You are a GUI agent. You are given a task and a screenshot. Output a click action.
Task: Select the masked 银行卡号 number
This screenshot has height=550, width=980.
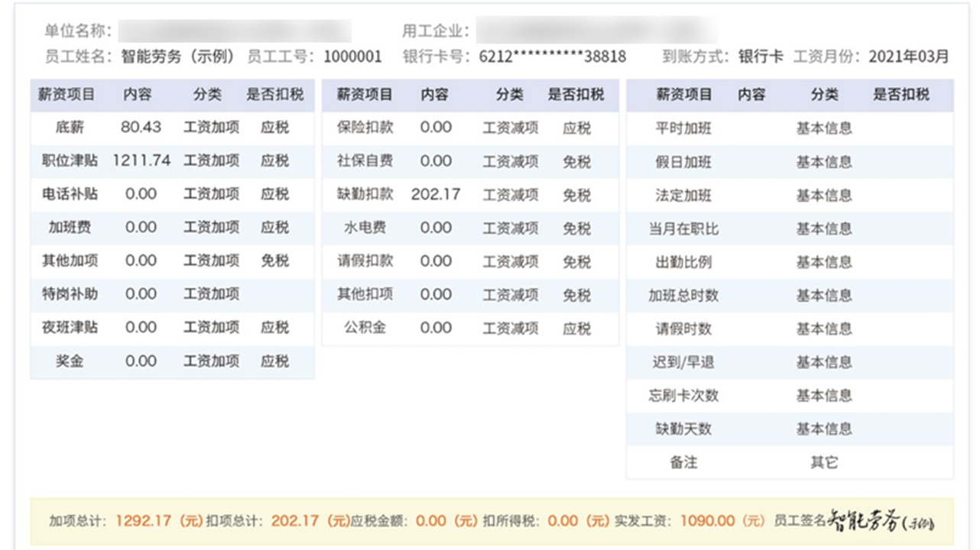(x=552, y=57)
